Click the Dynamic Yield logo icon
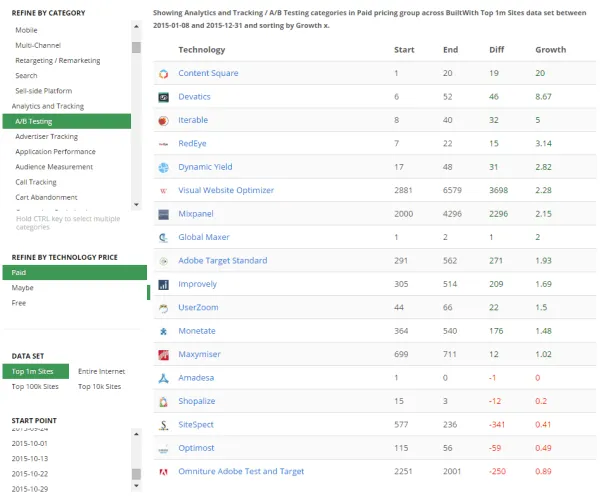Image resolution: width=600 pixels, height=503 pixels. click(163, 167)
